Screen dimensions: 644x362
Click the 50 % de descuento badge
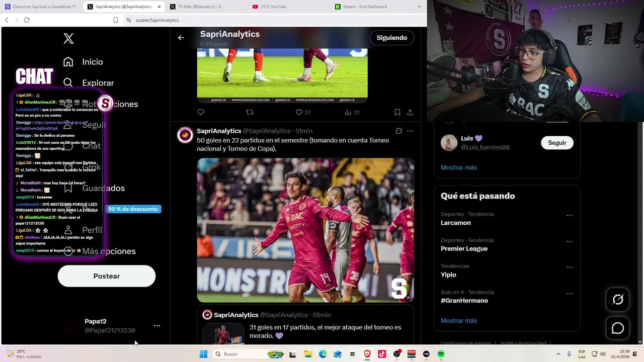[x=133, y=209]
